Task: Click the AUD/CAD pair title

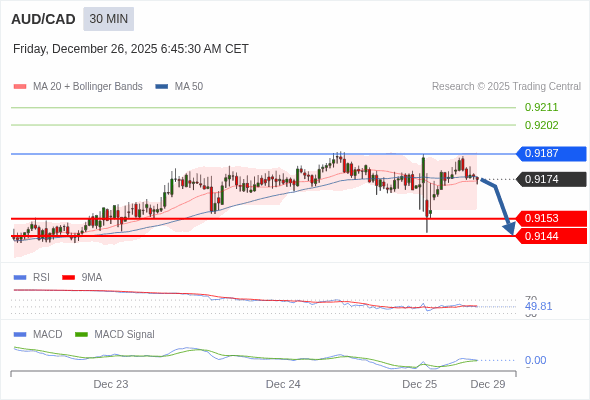Action: (x=43, y=19)
